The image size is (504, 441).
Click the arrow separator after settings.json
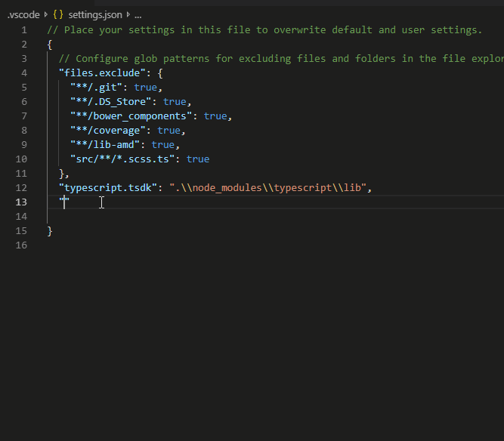click(128, 14)
